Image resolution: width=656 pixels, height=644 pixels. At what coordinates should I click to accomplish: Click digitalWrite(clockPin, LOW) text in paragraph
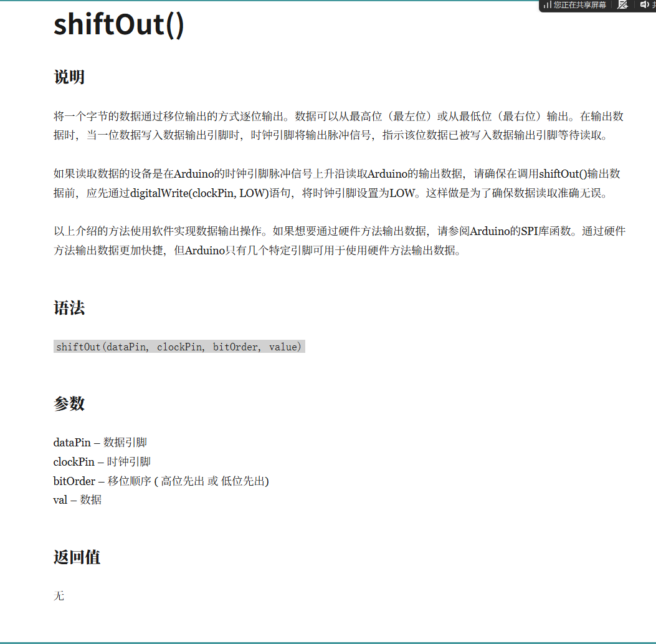coord(199,193)
